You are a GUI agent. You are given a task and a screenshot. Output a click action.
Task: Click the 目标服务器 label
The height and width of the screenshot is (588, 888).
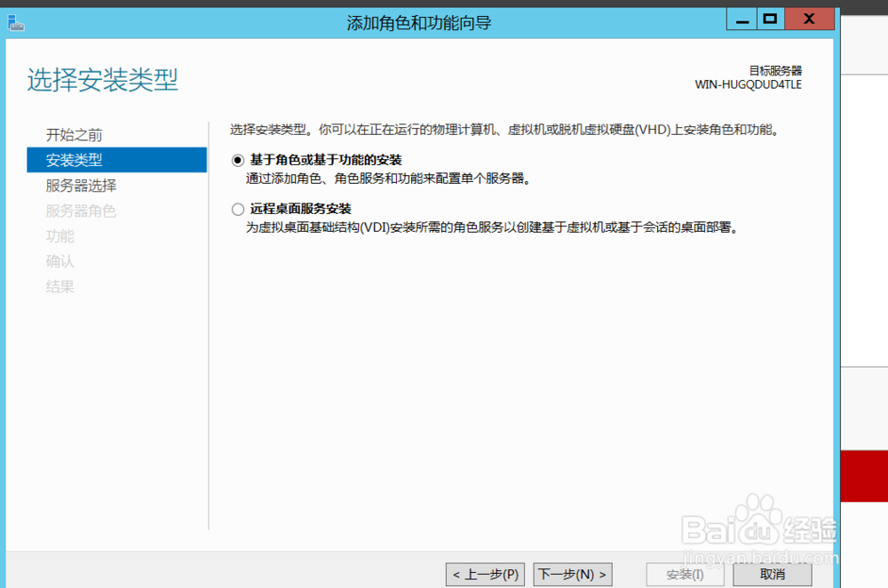(775, 71)
